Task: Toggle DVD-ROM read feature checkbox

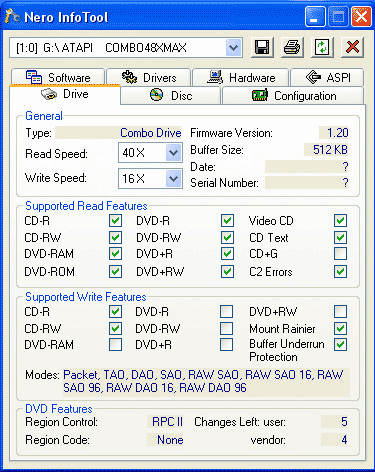Action: coord(115,272)
